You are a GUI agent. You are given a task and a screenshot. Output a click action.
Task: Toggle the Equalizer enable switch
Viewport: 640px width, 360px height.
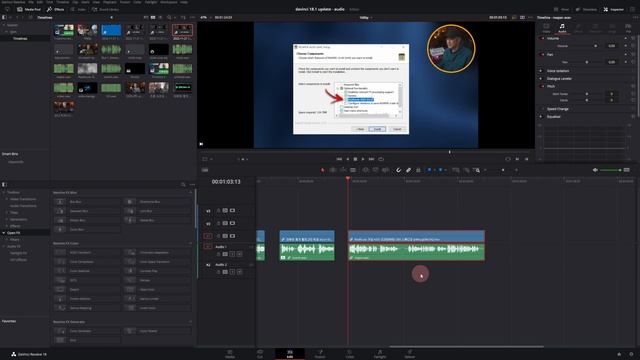(x=541, y=116)
